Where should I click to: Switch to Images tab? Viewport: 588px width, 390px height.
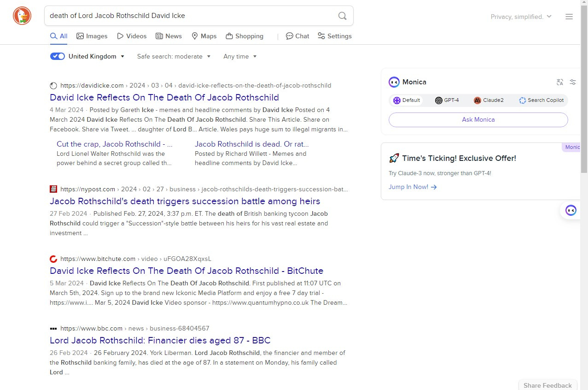(x=92, y=36)
